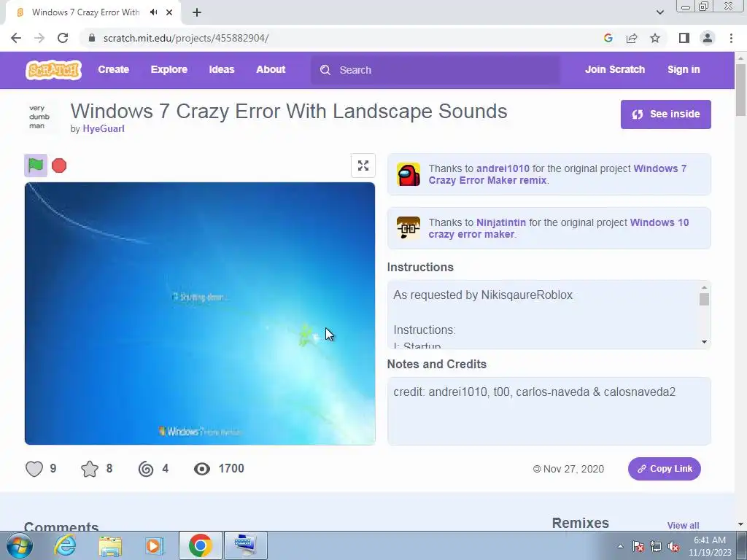Bookmark this page with the star icon
This screenshot has width=747, height=560.
[655, 38]
